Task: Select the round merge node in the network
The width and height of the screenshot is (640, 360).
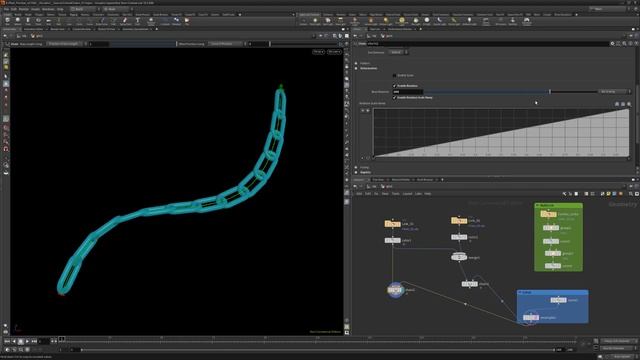Action: [459, 257]
